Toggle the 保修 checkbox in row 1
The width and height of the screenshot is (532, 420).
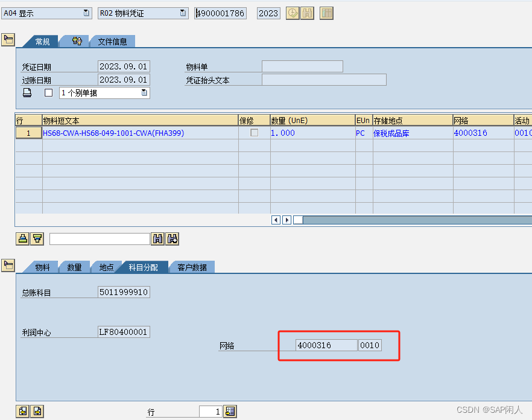pyautogui.click(x=254, y=132)
